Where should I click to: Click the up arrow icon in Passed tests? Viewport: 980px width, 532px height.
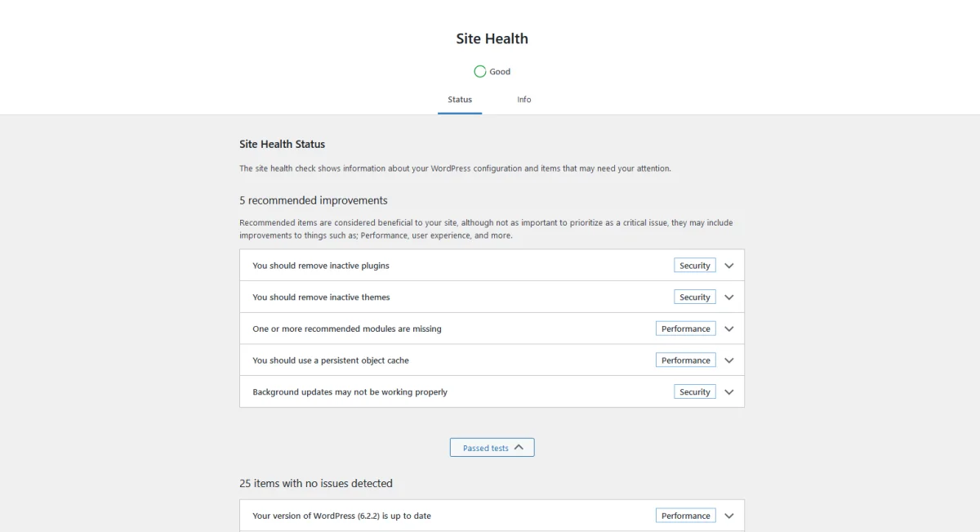519,447
